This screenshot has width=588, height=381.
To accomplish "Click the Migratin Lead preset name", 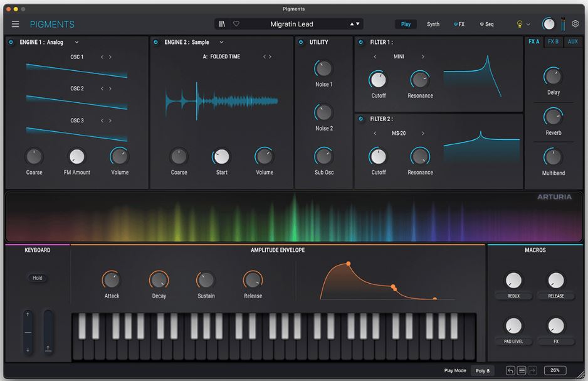I will coord(291,24).
